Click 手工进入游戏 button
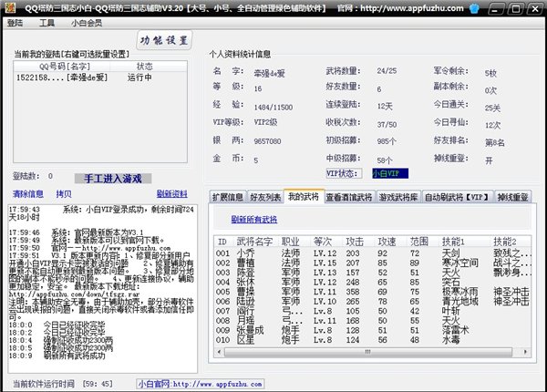The image size is (547, 392). (x=113, y=179)
